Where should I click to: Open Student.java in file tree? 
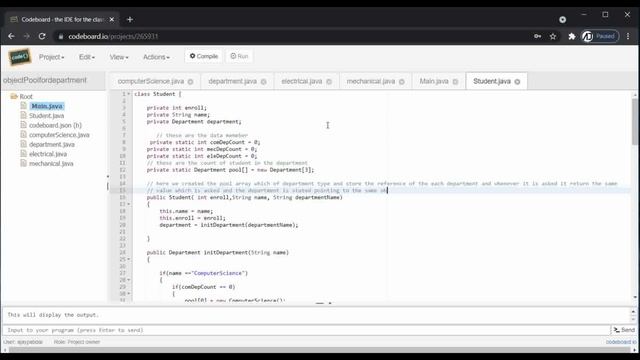point(47,116)
